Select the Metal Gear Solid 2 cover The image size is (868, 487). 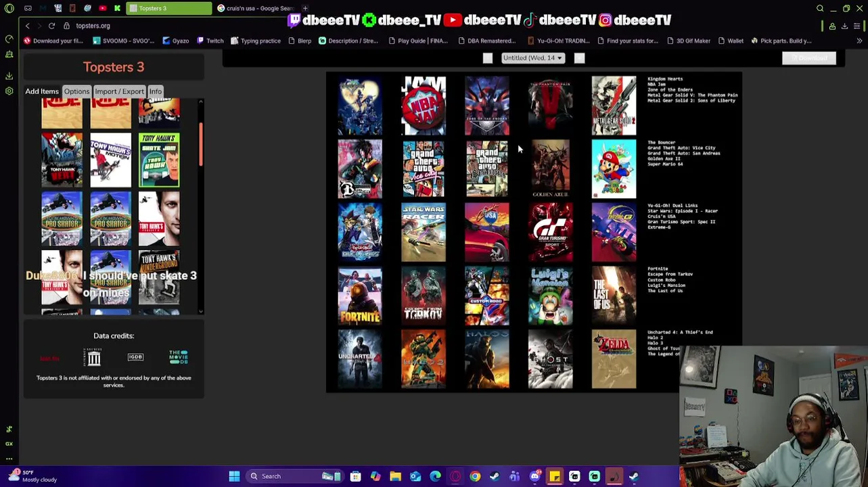pyautogui.click(x=614, y=106)
